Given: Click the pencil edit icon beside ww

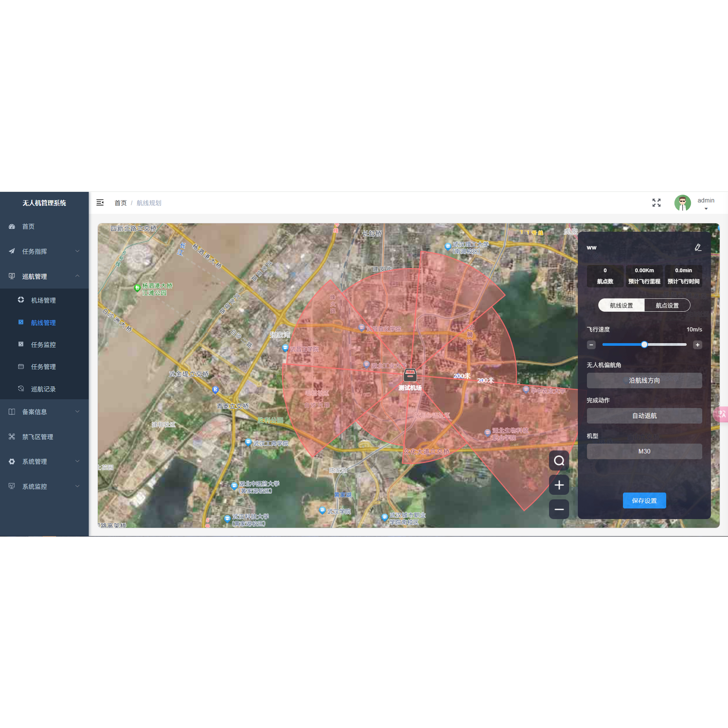Looking at the screenshot, I should (698, 248).
